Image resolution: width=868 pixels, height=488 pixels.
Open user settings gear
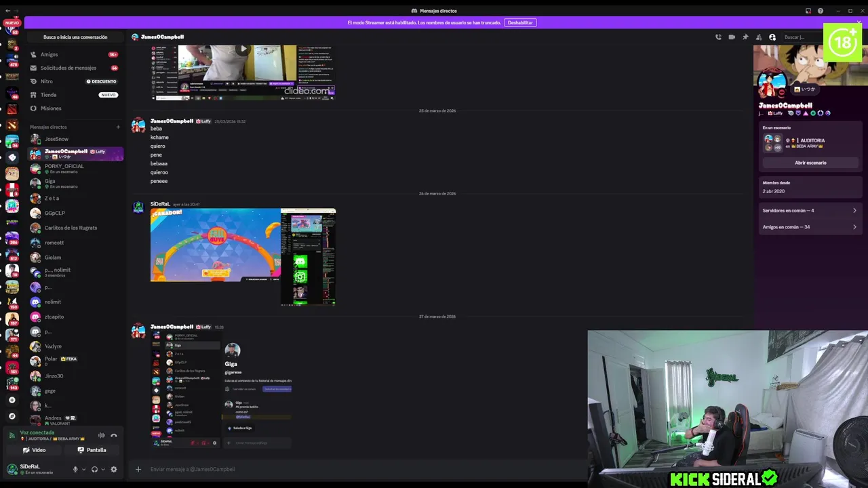click(x=114, y=469)
